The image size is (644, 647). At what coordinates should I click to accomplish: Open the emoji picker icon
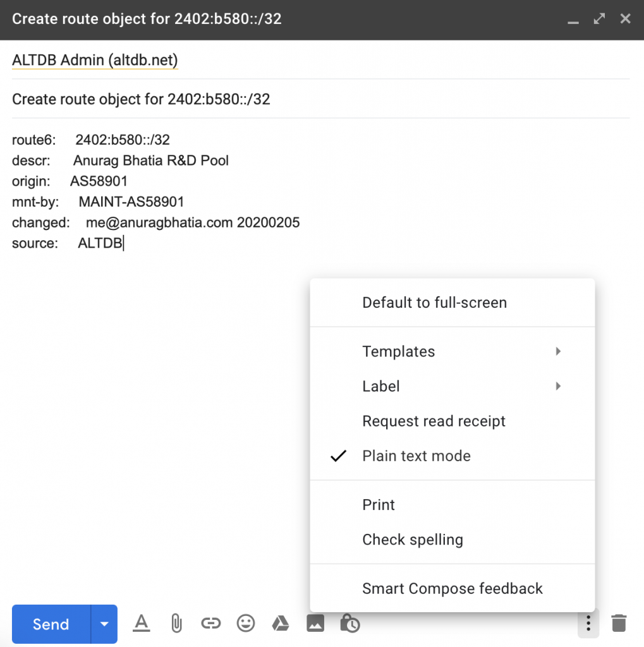[x=246, y=623]
